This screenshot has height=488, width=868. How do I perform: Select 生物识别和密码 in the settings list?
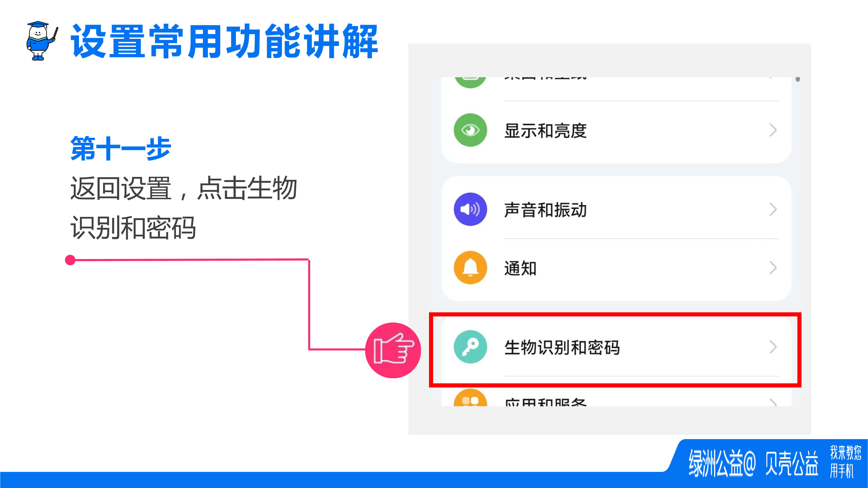(616, 347)
